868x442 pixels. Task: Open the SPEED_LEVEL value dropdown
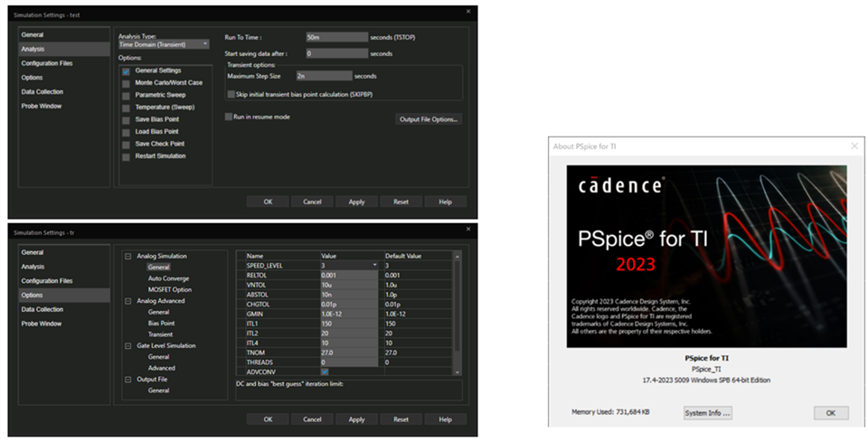click(374, 266)
